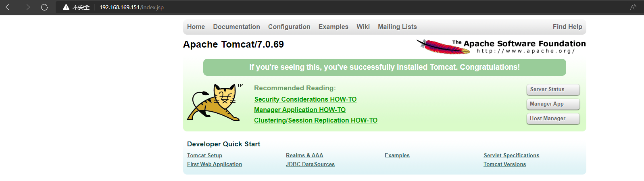Click the congratulations banner text

coord(385,67)
